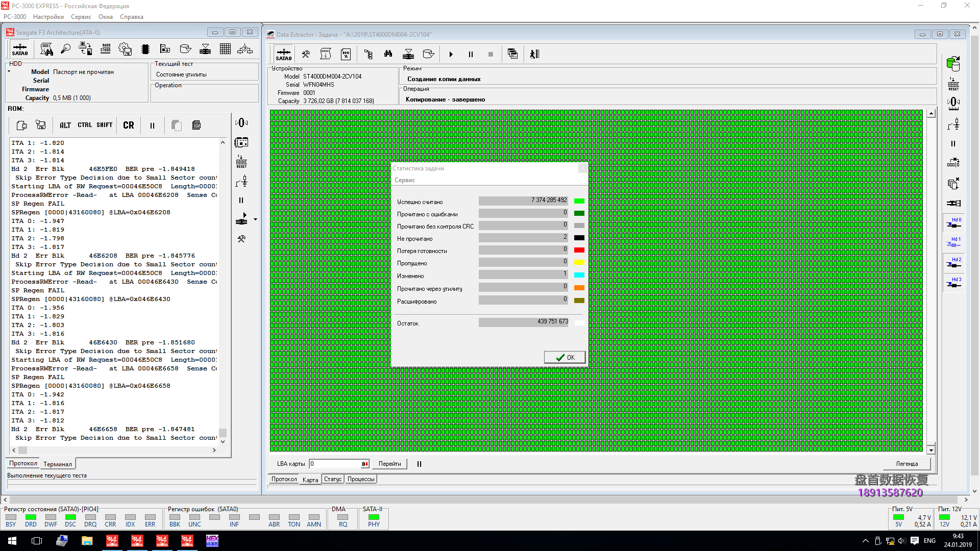Expand the HDD model dropdown arrow
980x551 pixels.
(9, 71)
